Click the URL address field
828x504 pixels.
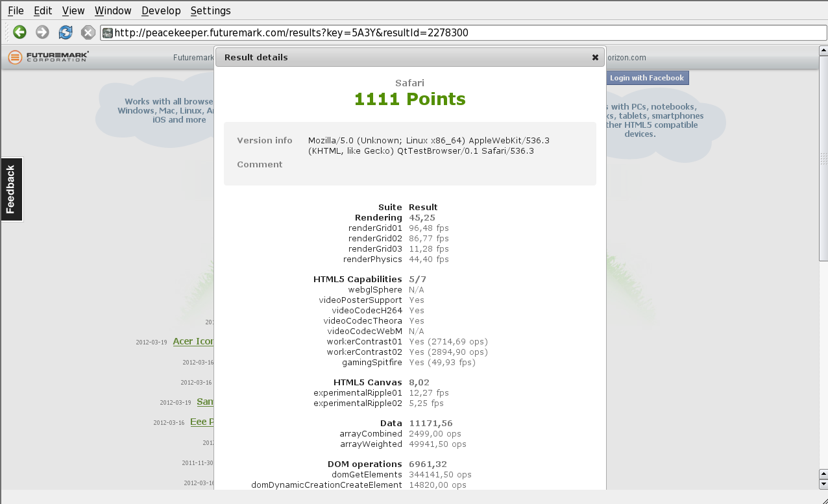pos(464,33)
